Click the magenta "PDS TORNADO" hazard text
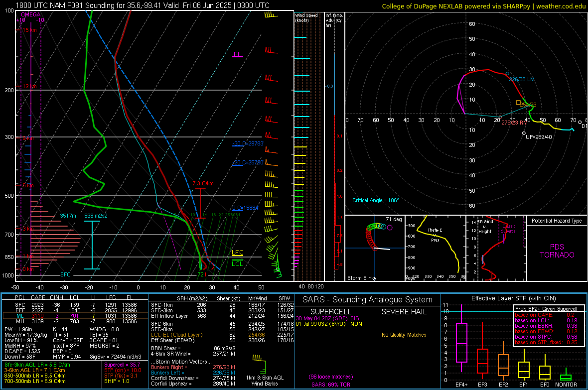Screen dimensions: 588x390 click(557, 251)
